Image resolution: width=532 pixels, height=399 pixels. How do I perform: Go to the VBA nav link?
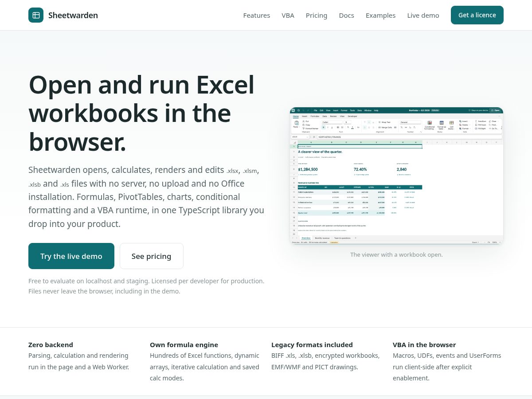click(288, 15)
